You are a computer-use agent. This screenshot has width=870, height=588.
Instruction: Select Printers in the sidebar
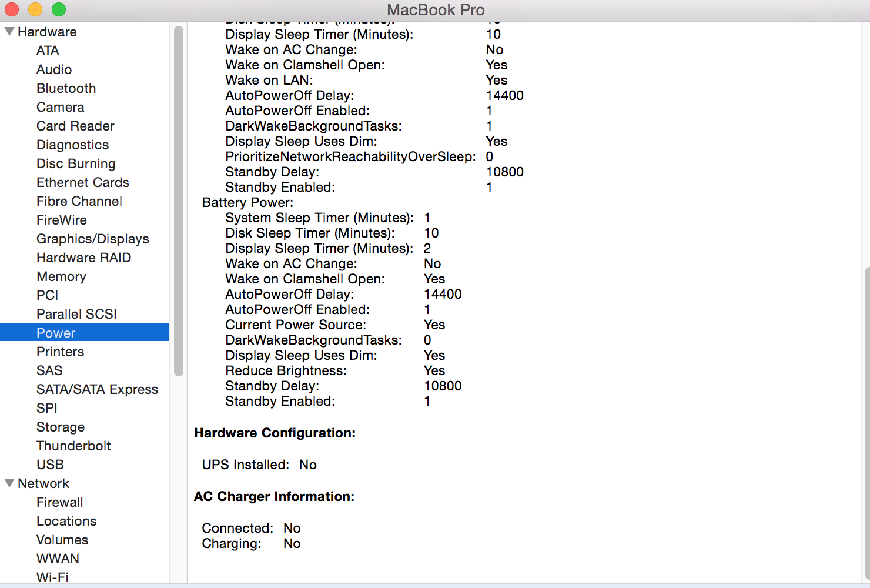coord(60,352)
